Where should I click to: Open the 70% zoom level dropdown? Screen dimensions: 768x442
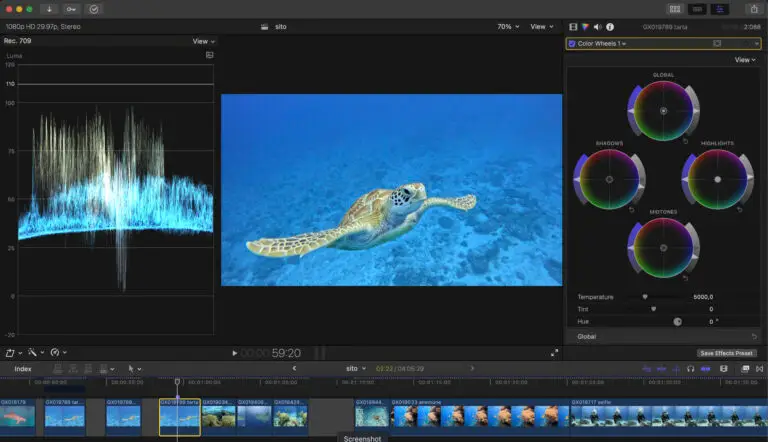508,26
